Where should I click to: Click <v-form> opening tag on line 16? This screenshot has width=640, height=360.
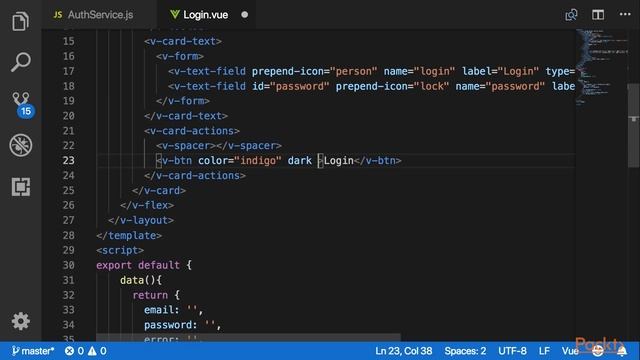coord(180,56)
